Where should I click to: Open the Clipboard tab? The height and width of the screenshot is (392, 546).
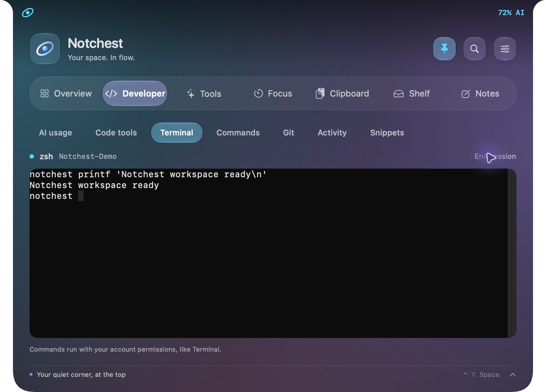pyautogui.click(x=342, y=94)
